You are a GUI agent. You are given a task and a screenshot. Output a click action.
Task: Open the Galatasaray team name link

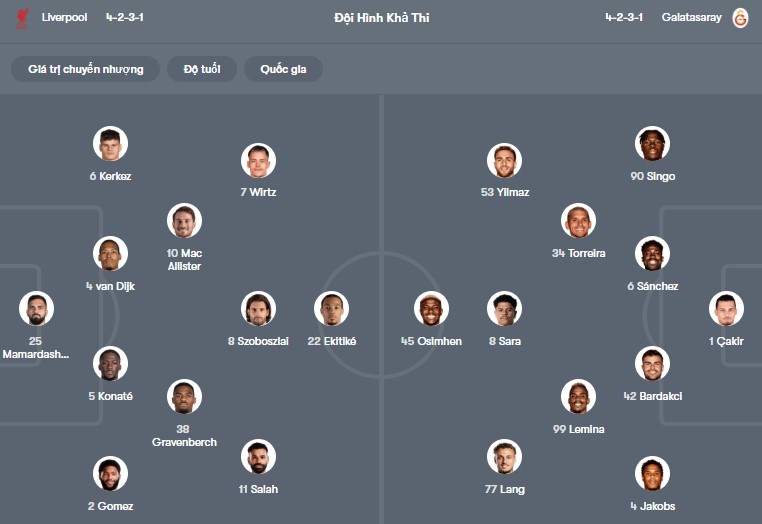coord(691,18)
